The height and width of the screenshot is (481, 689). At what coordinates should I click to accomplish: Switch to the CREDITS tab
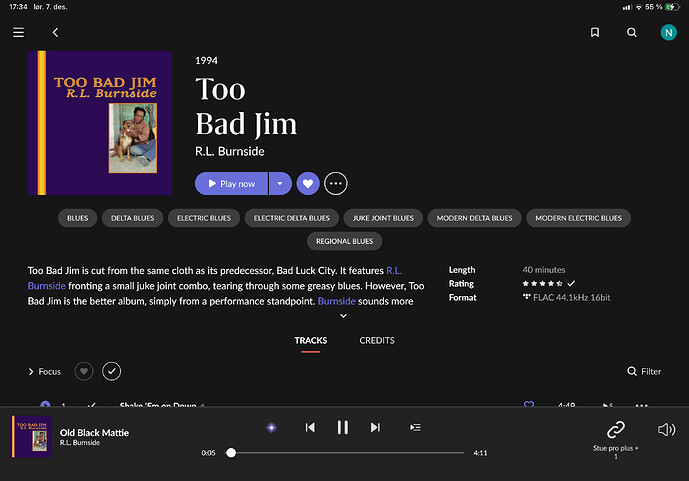point(377,340)
